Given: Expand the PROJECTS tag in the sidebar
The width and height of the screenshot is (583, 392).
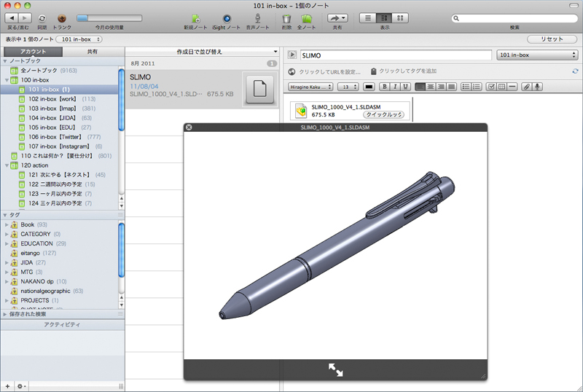Looking at the screenshot, I should pyautogui.click(x=7, y=300).
